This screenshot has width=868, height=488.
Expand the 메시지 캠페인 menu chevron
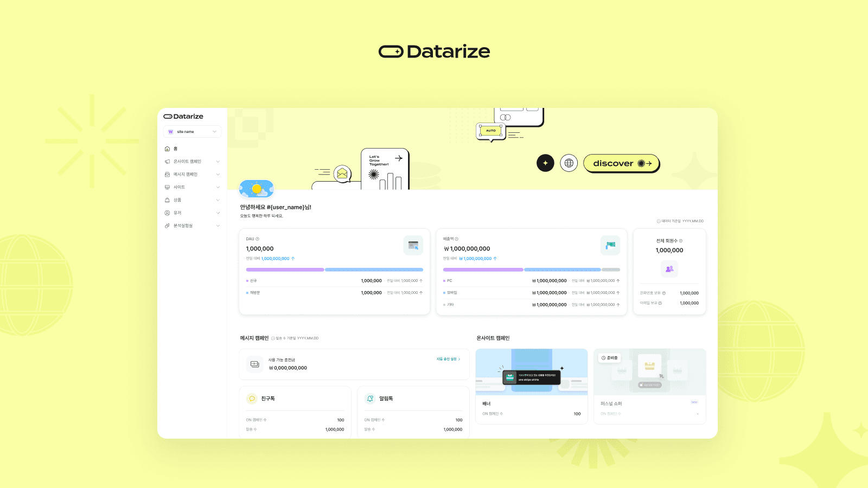click(218, 174)
